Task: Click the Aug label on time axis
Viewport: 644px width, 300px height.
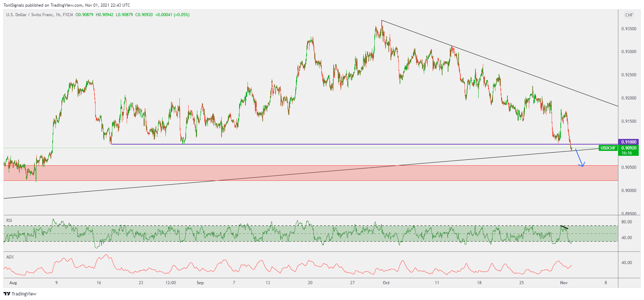Action: (x=13, y=283)
